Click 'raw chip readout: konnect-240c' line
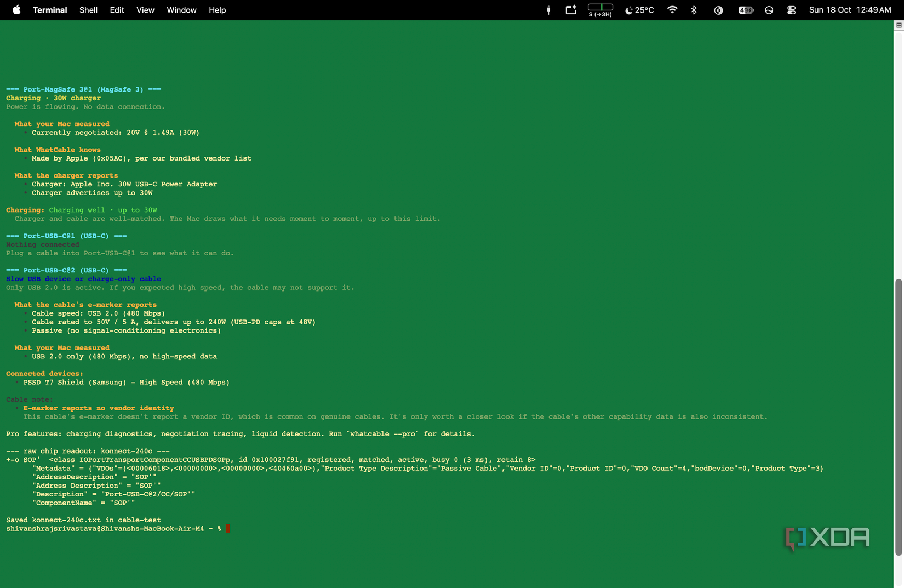 coord(88,451)
